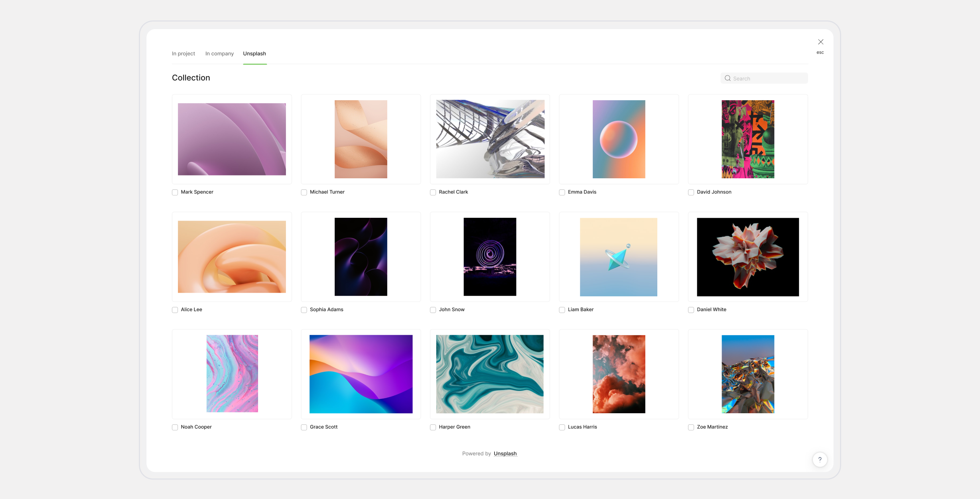980x499 pixels.
Task: Select Zoe Martinez's holographic foil image
Action: pyautogui.click(x=748, y=374)
